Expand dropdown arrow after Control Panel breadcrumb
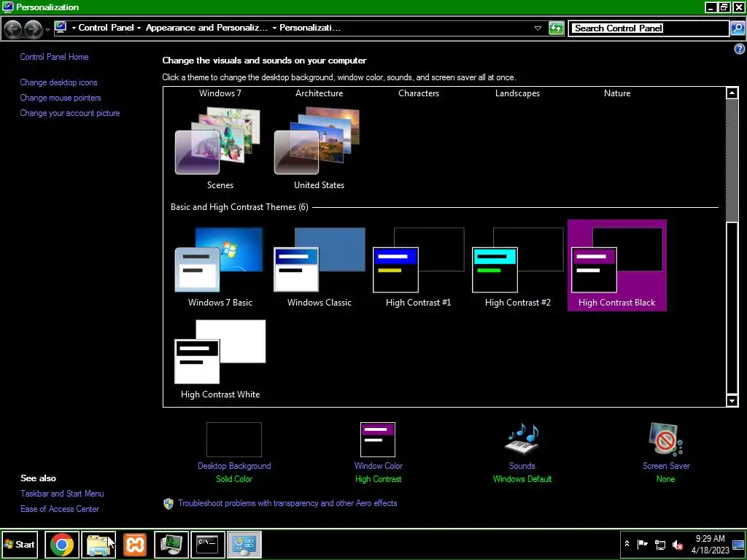The width and height of the screenshot is (747, 560). pyautogui.click(x=139, y=28)
